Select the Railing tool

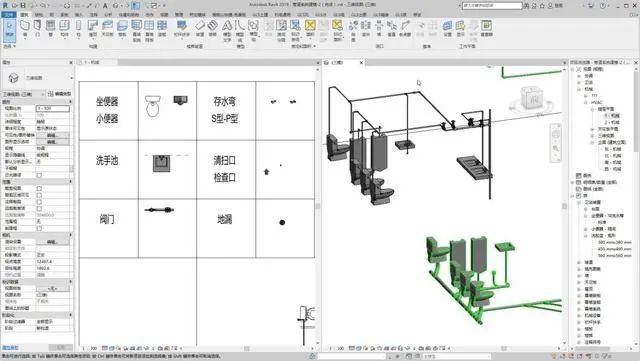click(182, 29)
